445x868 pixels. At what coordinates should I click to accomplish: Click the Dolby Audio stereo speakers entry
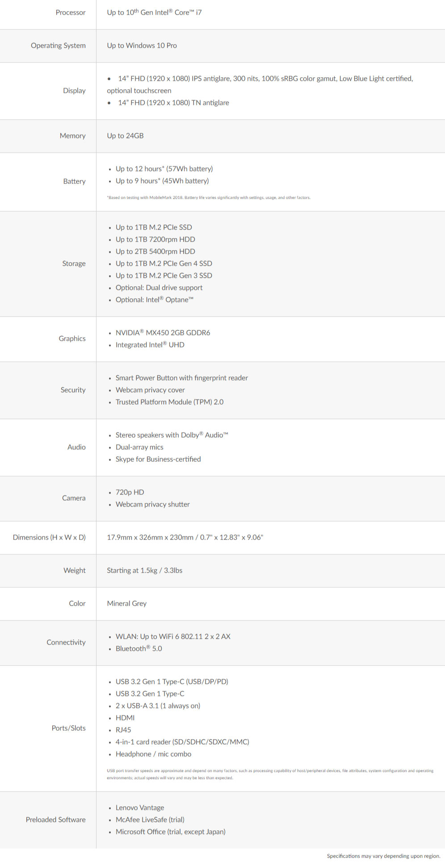pos(172,435)
